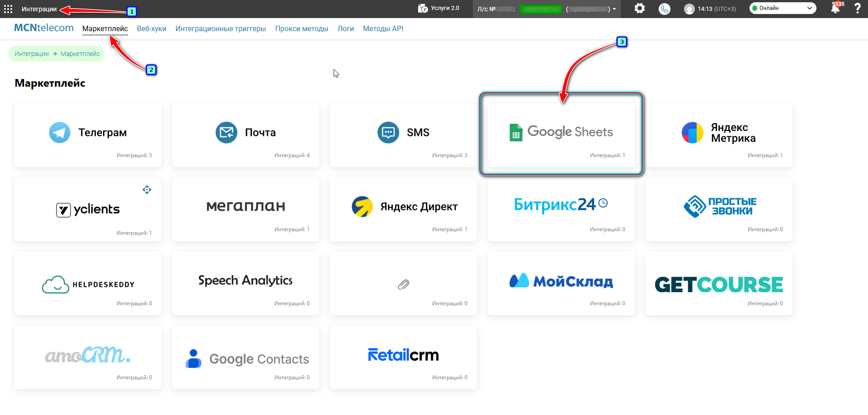Click the green account balance field
The image size is (868, 415).
click(541, 9)
